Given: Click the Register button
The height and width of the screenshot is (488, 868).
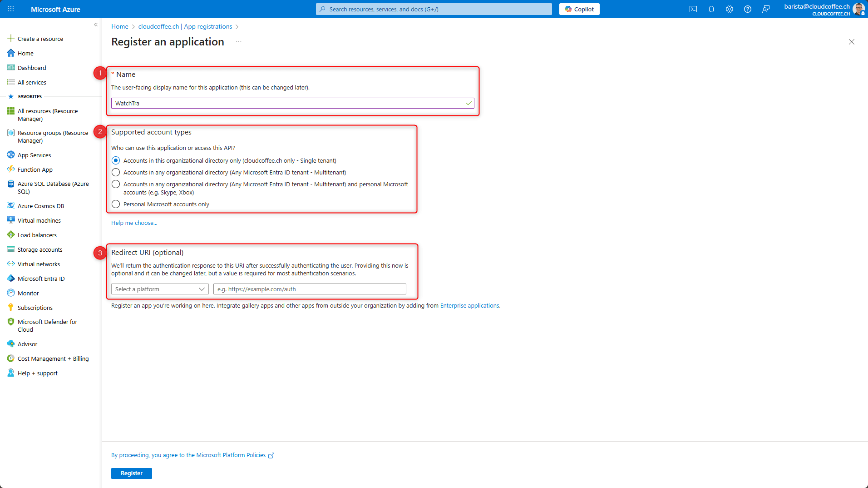Looking at the screenshot, I should pos(131,473).
